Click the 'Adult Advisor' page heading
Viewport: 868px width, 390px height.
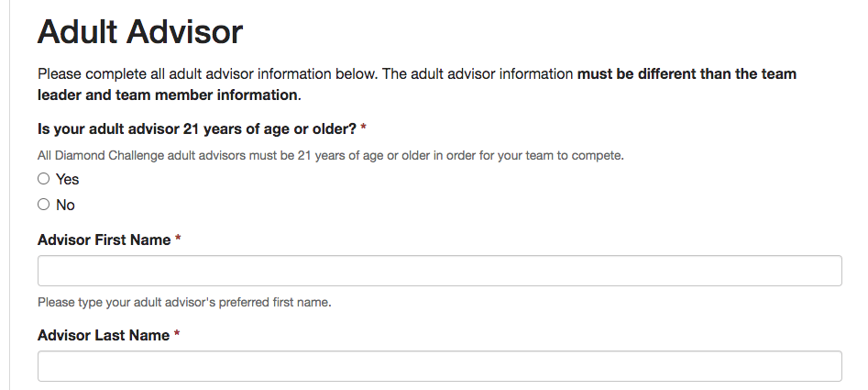(x=139, y=32)
